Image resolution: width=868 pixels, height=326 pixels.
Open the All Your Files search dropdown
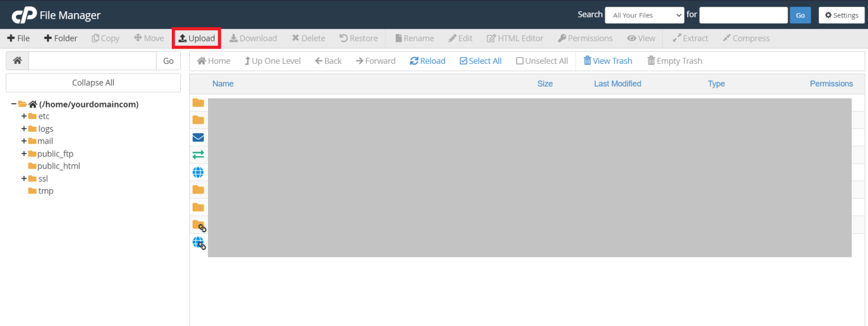(x=644, y=15)
